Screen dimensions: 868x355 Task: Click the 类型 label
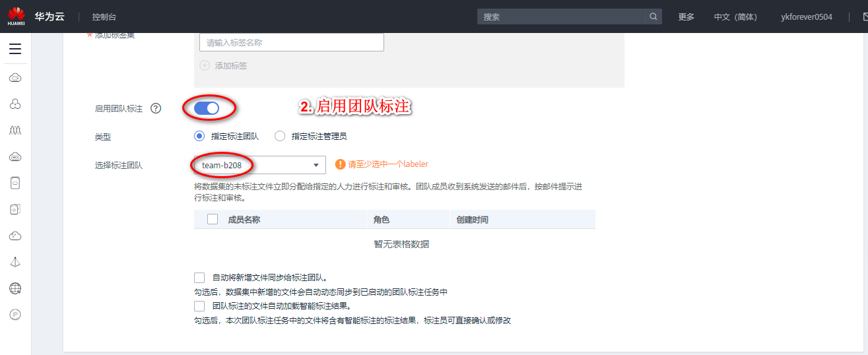coord(103,136)
